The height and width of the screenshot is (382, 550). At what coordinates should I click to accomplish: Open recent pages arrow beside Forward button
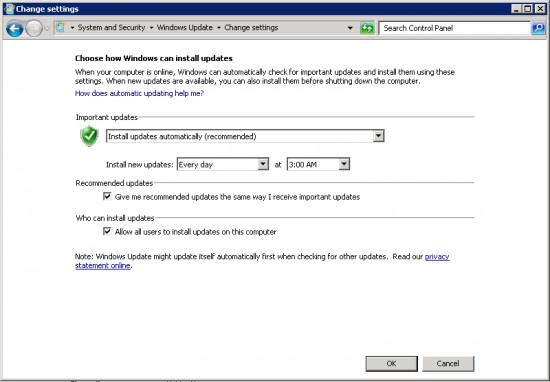(47, 28)
